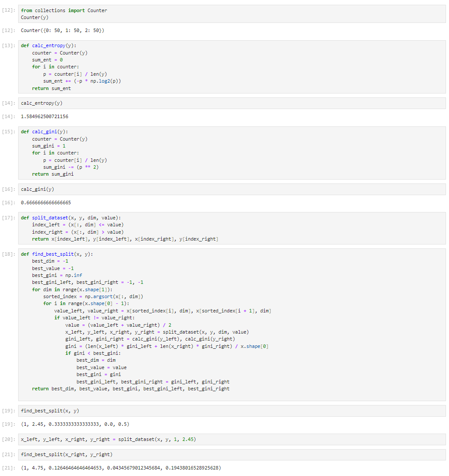Click the [13] prompt label

click(9, 45)
